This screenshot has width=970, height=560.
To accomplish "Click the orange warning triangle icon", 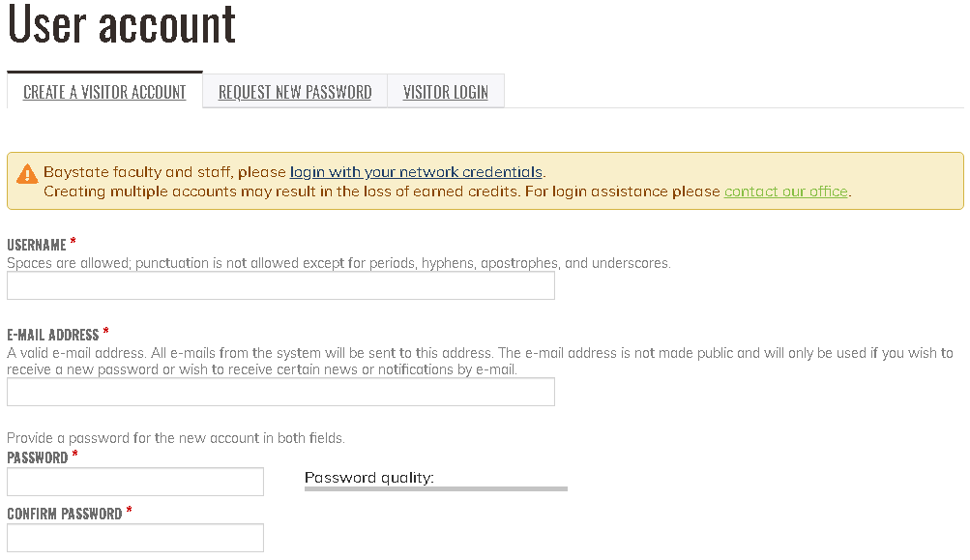I will point(27,174).
